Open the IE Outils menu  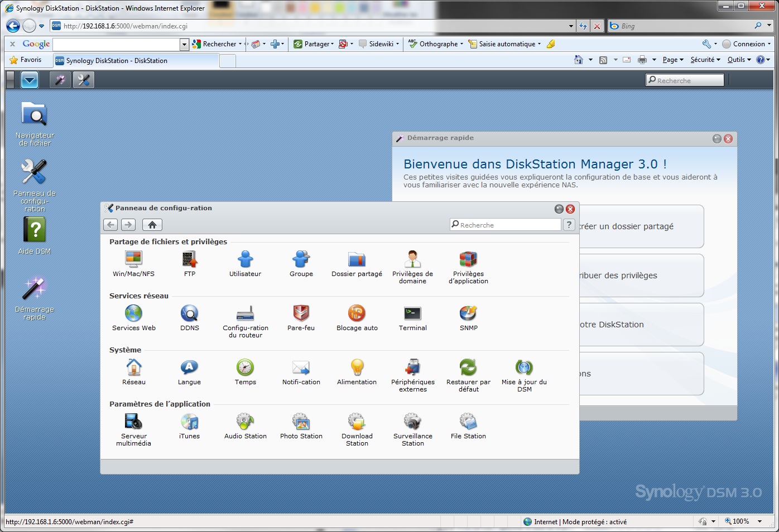pos(739,60)
